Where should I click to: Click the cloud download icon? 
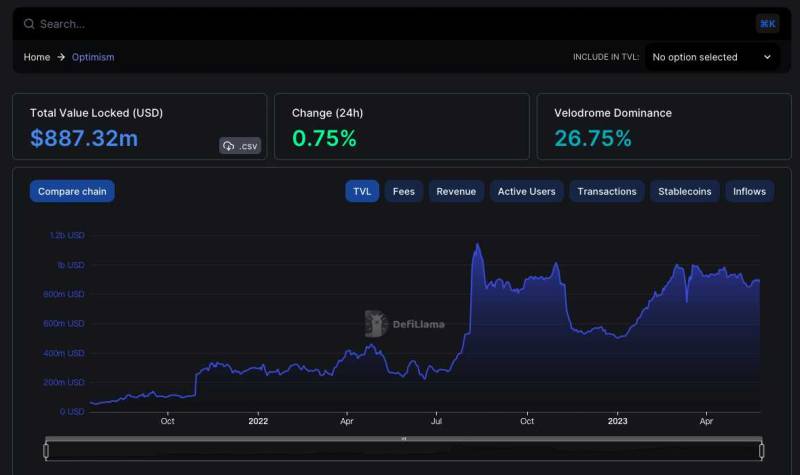pos(229,146)
